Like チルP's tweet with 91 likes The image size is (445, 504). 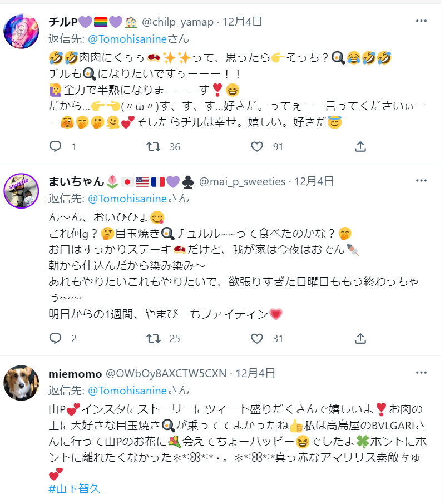[x=257, y=147]
